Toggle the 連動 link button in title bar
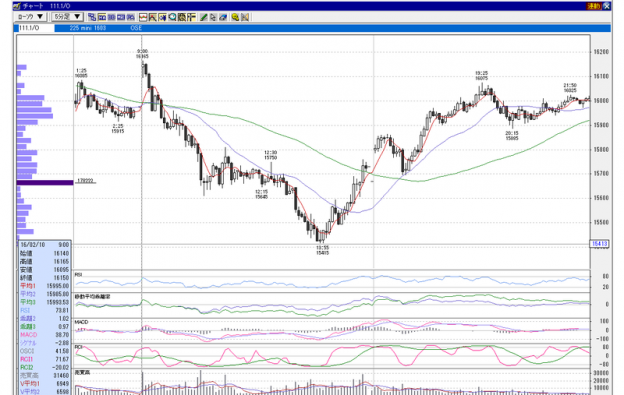The width and height of the screenshot is (624, 395). tap(593, 6)
